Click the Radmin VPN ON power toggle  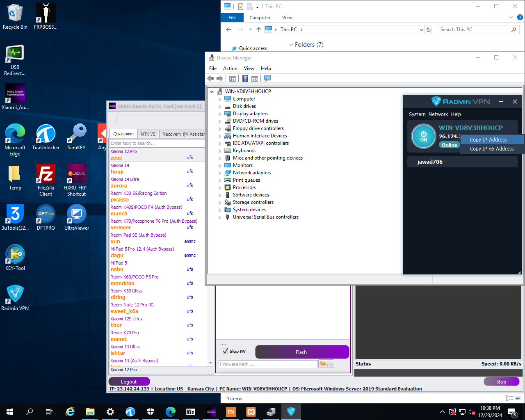(424, 136)
